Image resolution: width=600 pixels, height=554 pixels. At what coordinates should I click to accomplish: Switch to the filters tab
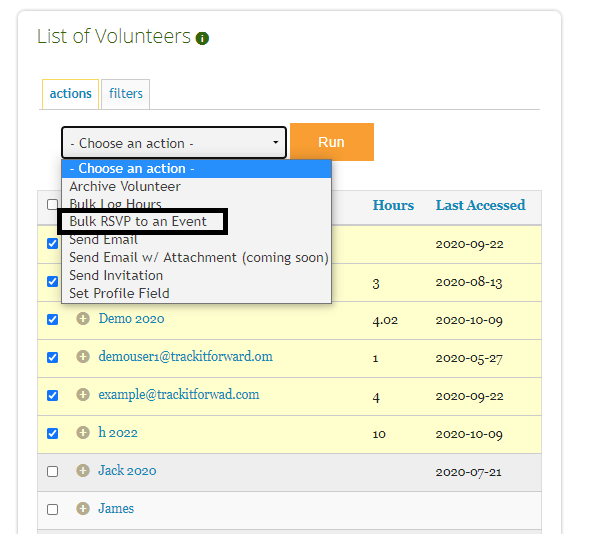(126, 94)
